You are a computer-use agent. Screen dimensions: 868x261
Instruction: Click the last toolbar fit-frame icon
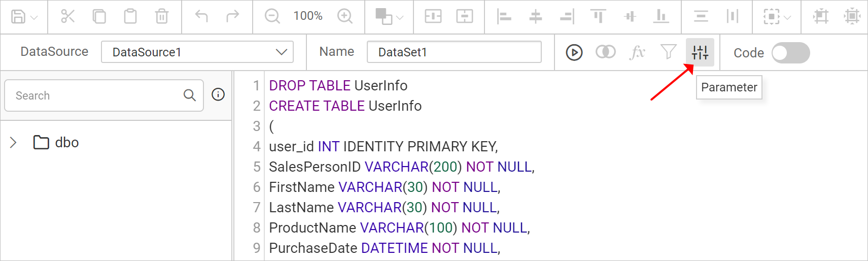[852, 16]
